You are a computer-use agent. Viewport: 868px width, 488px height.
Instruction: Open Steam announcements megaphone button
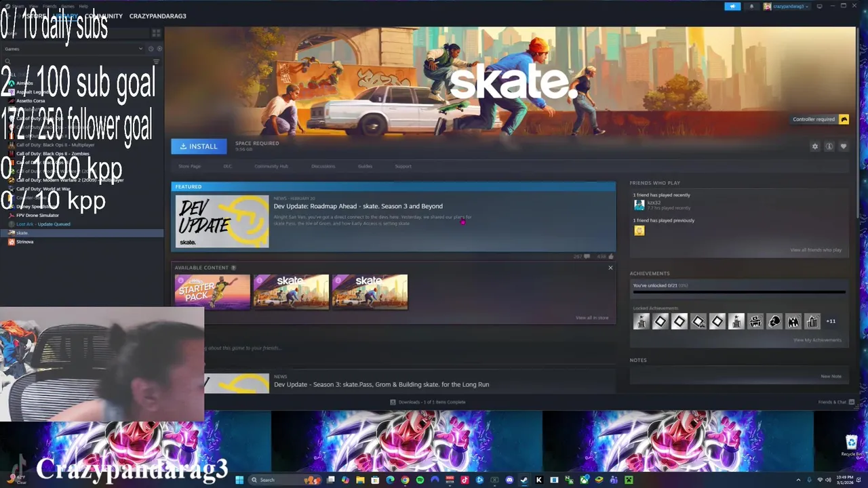(732, 6)
